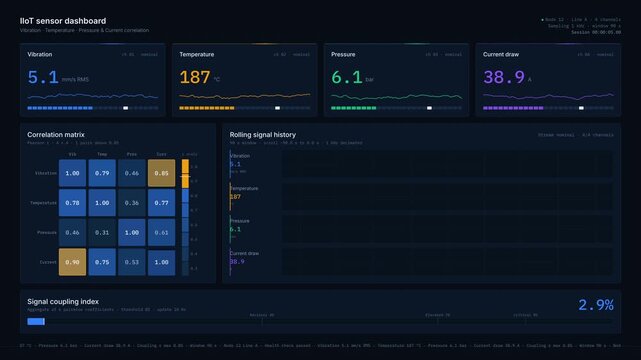641x360 pixels.
Task: Select the Pressure channel label in rolling history
Action: (x=240, y=221)
